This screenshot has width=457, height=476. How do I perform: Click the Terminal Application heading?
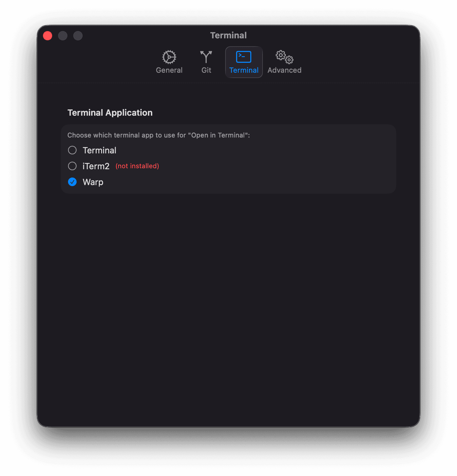click(x=110, y=112)
